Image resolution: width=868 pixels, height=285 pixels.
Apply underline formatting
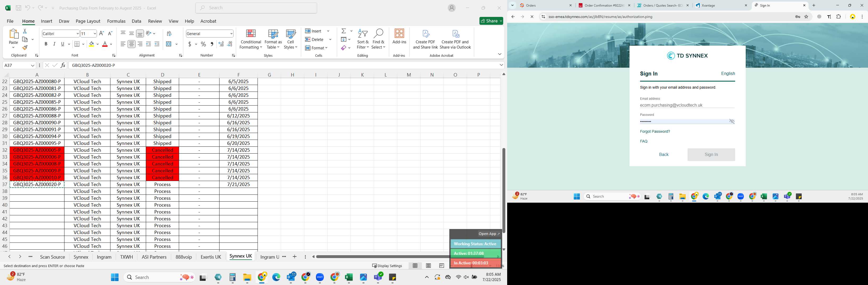(x=63, y=44)
